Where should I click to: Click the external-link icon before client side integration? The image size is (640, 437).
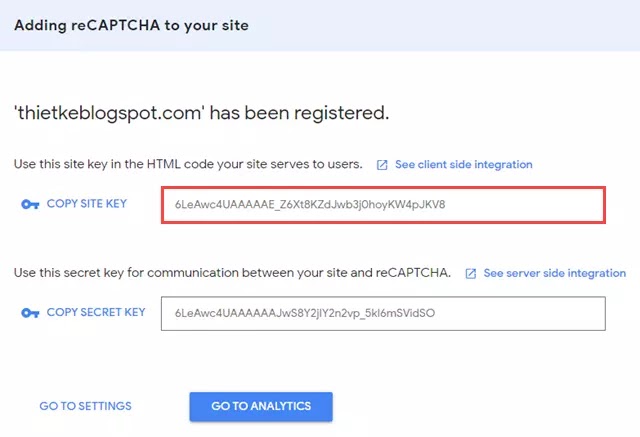pos(382,165)
